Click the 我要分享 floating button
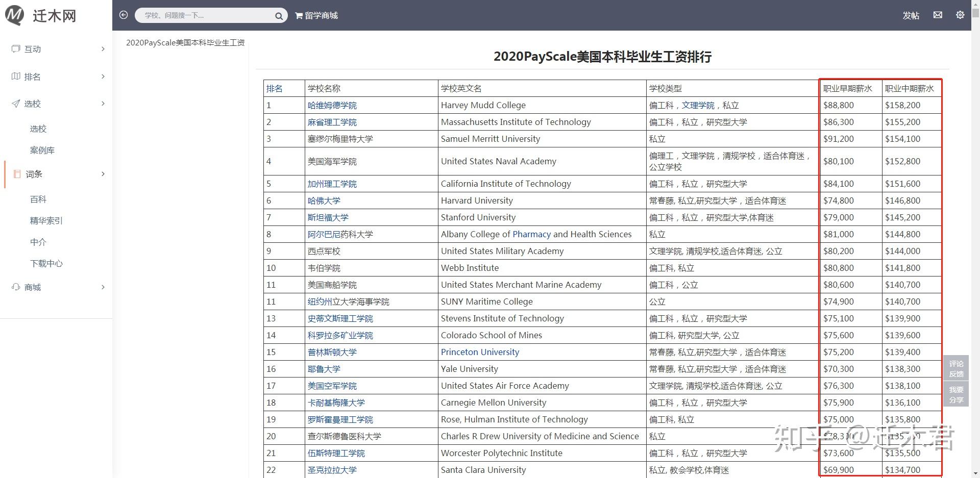 point(956,395)
